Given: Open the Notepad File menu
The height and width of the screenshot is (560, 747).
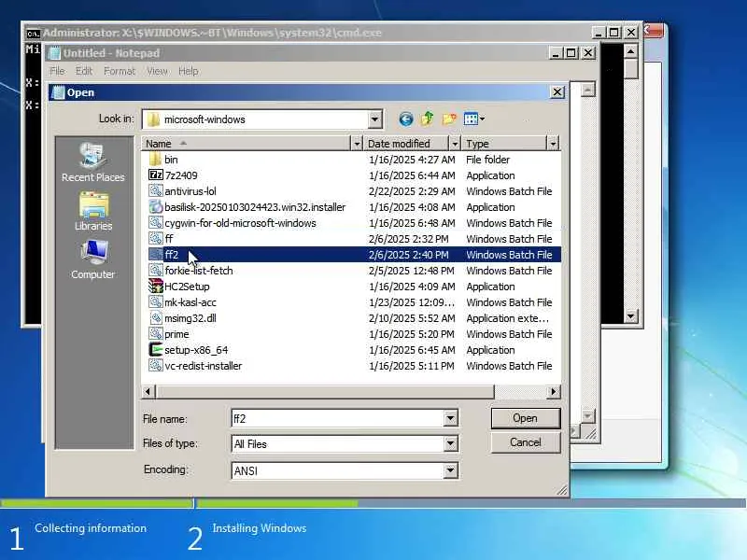Looking at the screenshot, I should [x=57, y=71].
